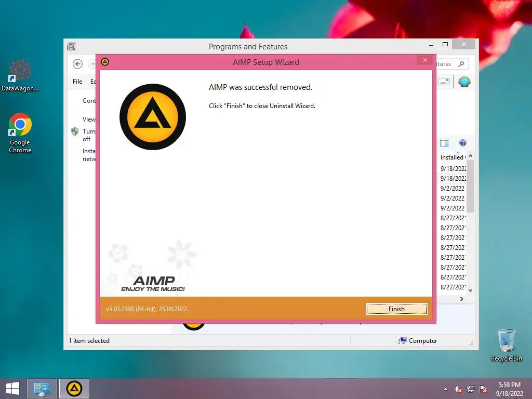
Task: Change view layout icon in Programs and Features
Action: 444,143
